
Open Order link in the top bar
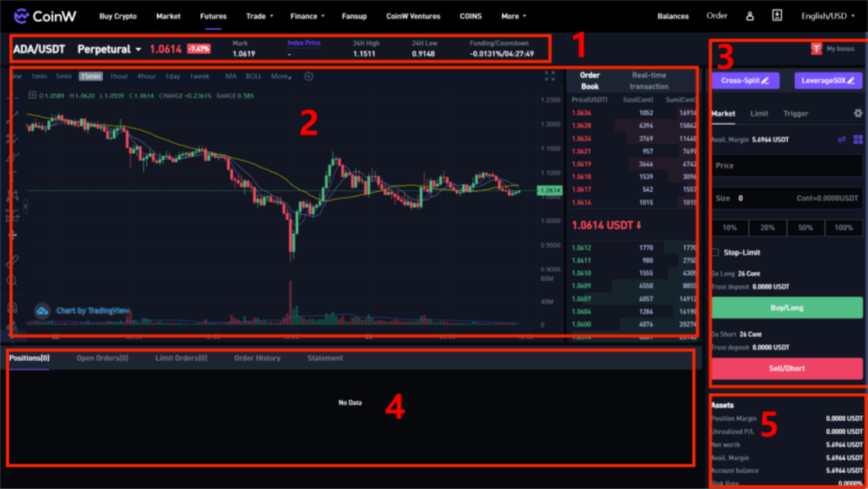pos(717,16)
